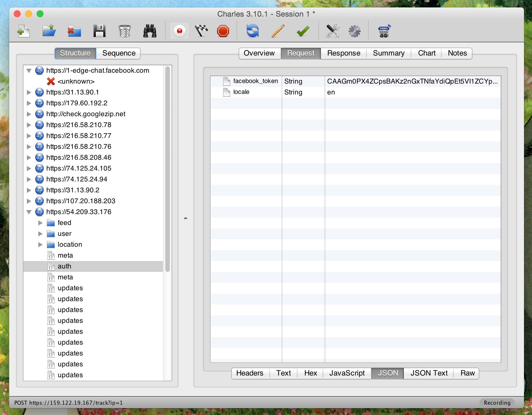
Task: Open the Overview tab
Action: click(x=259, y=53)
